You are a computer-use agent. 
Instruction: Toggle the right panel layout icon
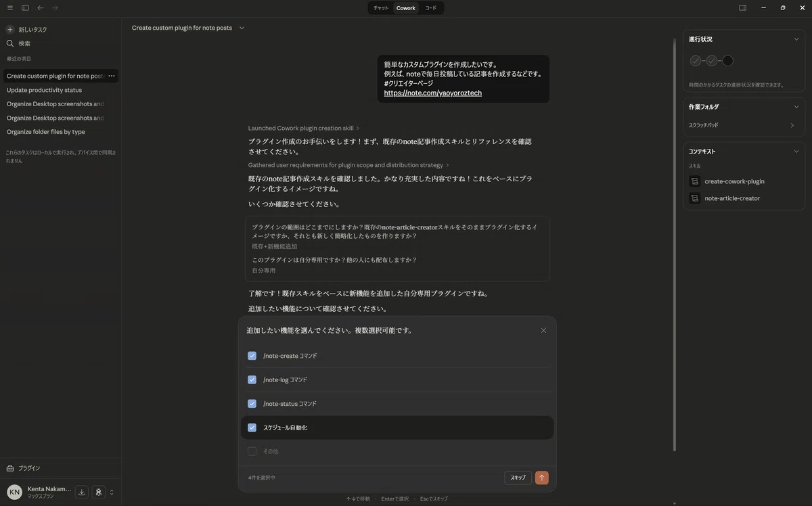742,8
